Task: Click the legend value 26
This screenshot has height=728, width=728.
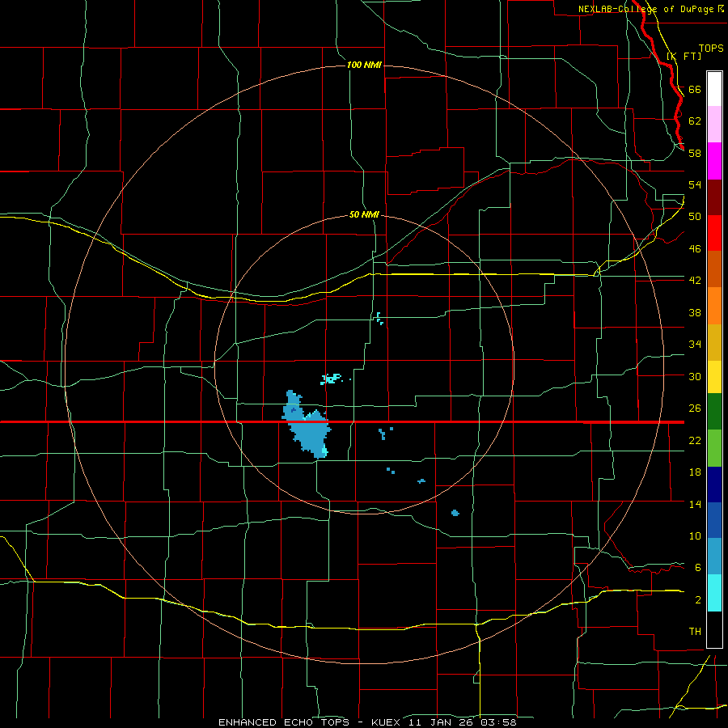Action: click(695, 408)
